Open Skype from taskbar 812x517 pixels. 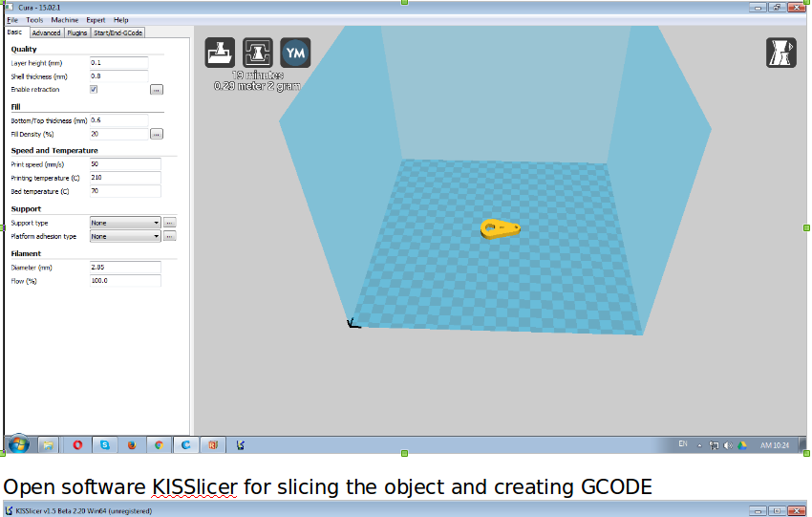coord(105,445)
